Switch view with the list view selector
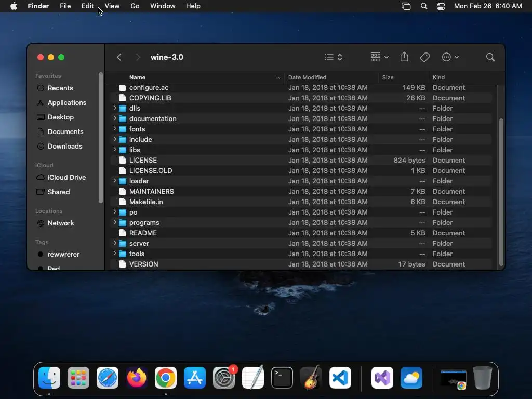This screenshot has width=532, height=399. 333,57
